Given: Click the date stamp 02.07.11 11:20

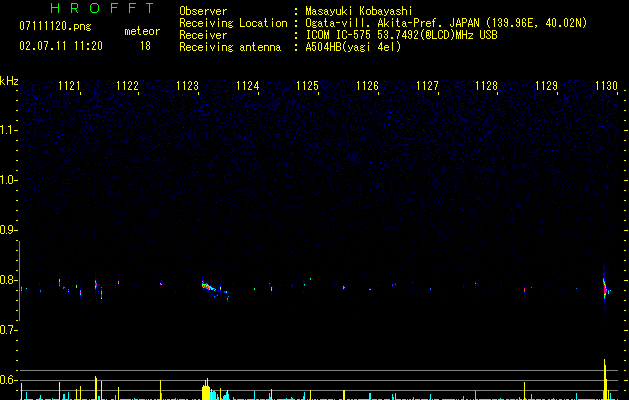Looking at the screenshot, I should tap(61, 46).
